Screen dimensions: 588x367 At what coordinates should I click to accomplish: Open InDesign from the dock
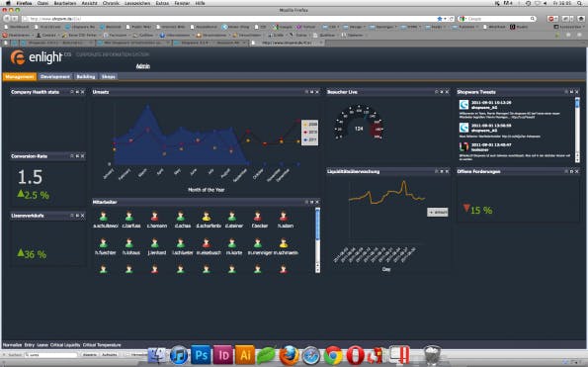(x=222, y=354)
